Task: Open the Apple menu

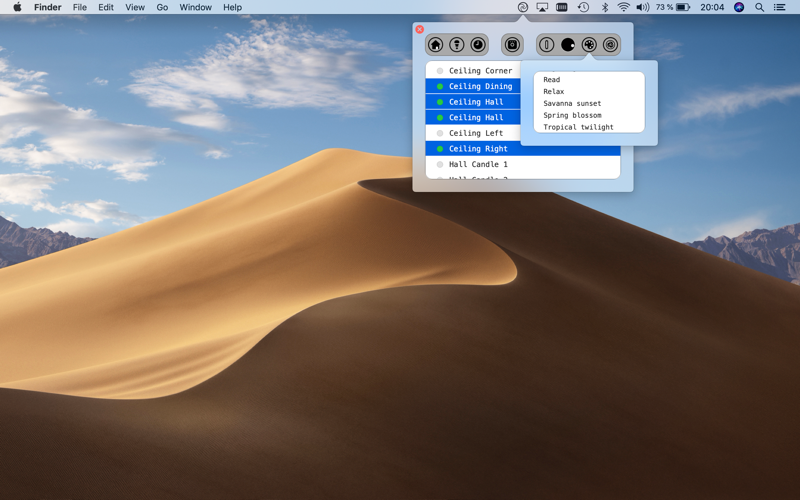Action: [x=17, y=7]
